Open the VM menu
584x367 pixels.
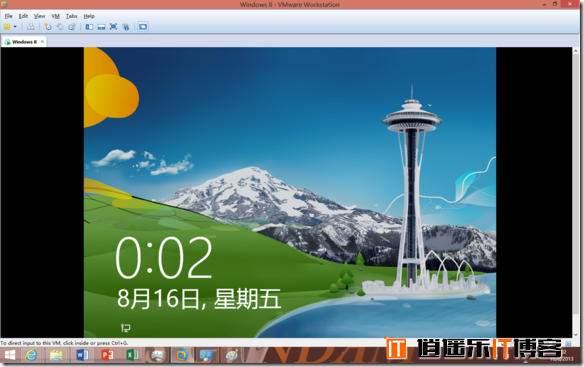[x=55, y=16]
